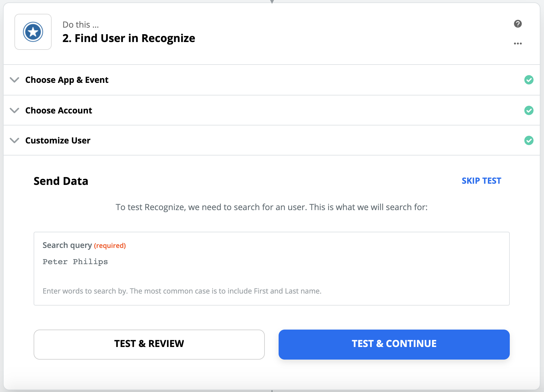Expand the Customize User section
Image resolution: width=544 pixels, height=392 pixels.
coord(14,140)
